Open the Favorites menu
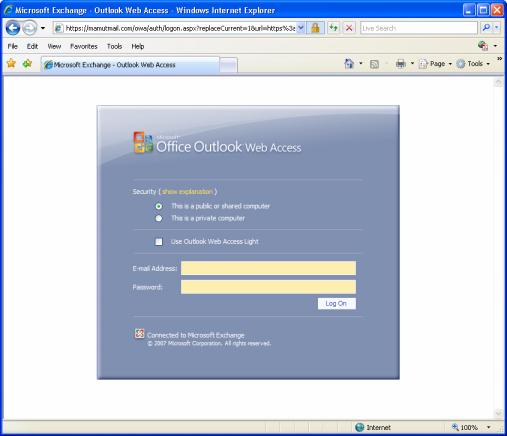This screenshot has height=436, width=507. (84, 46)
